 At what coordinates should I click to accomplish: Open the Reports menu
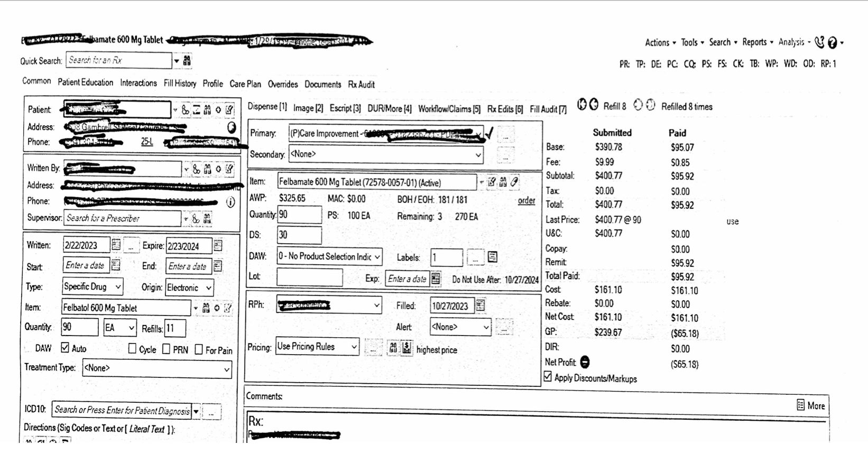coord(758,42)
